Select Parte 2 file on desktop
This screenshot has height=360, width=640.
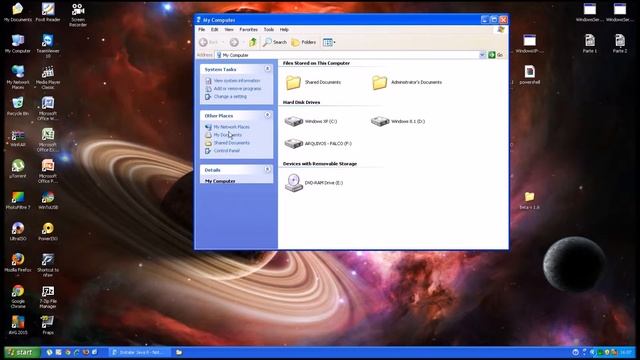tap(620, 44)
